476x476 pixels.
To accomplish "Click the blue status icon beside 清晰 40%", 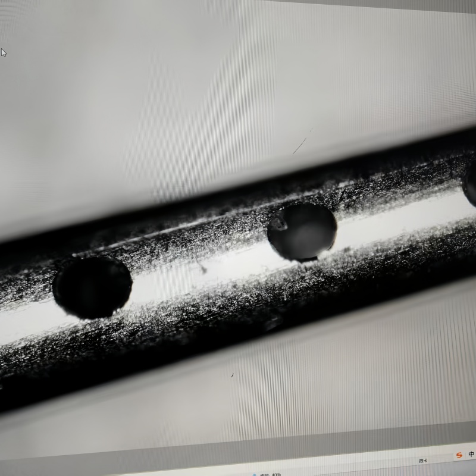I will [x=253, y=474].
